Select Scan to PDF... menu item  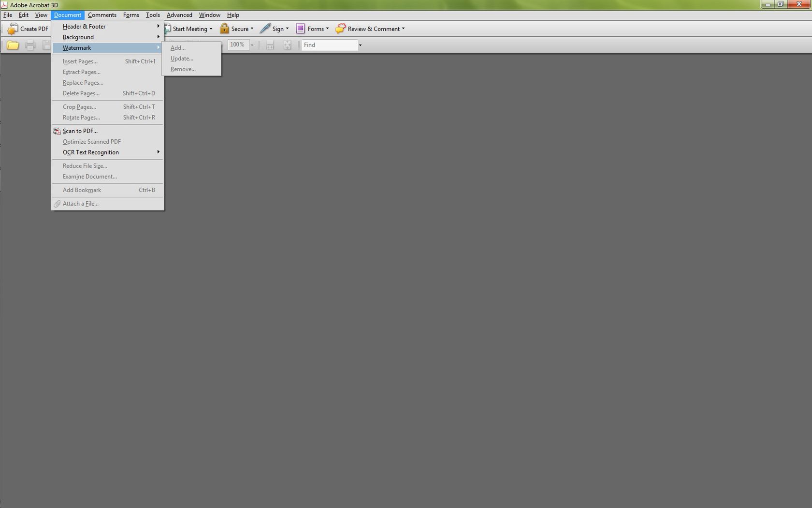click(107, 131)
